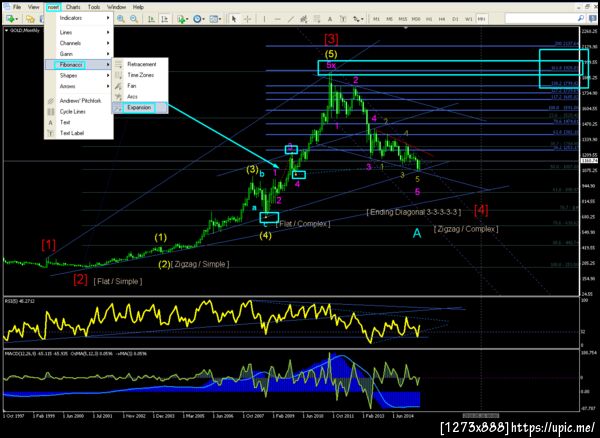The image size is (600, 438).
Task: Insert Andrews' Pitchfork from menu
Action: coord(79,101)
